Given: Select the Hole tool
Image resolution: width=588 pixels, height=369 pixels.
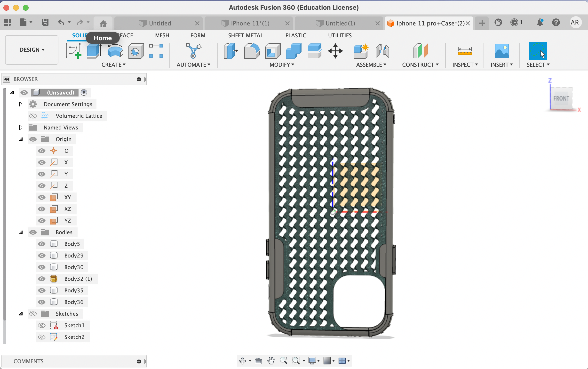Looking at the screenshot, I should (x=136, y=51).
